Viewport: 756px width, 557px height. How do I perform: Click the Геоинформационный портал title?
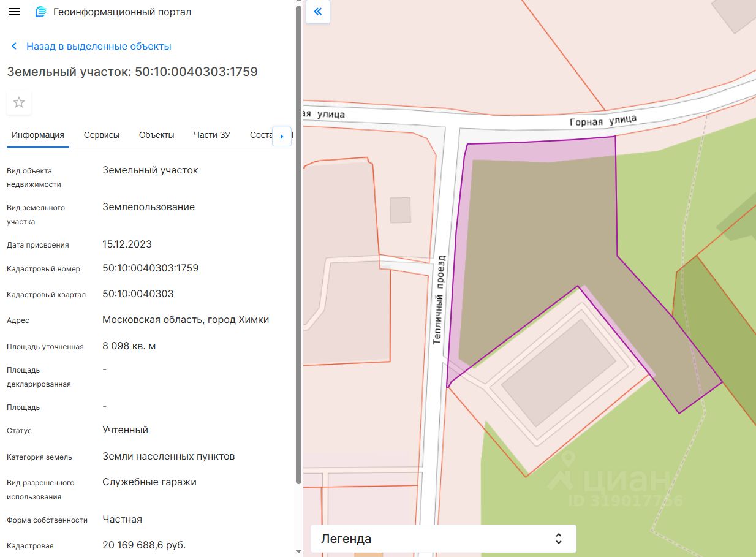(x=123, y=12)
